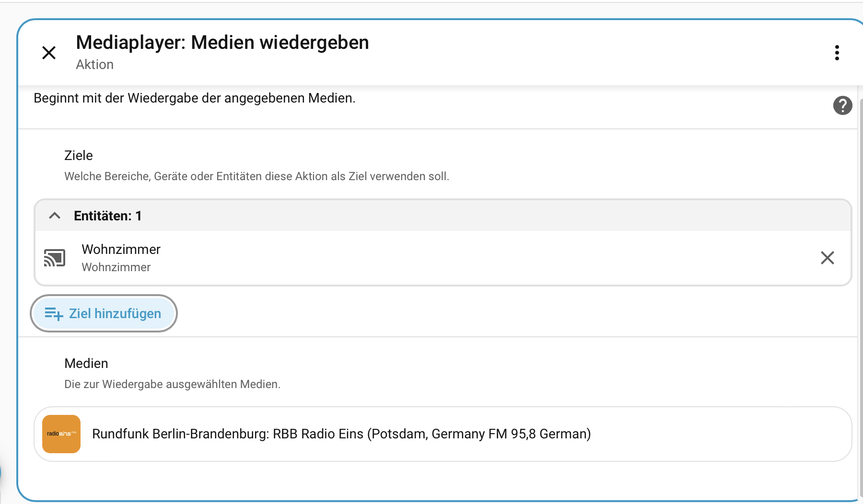
Task: Click the 'Die zur Wiedergabe ausgewählten Medien' text
Action: click(x=172, y=384)
